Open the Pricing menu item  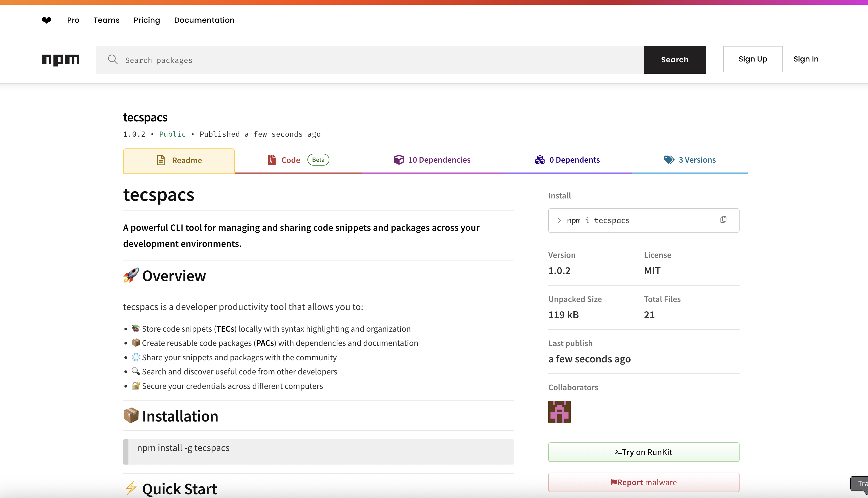pos(147,20)
